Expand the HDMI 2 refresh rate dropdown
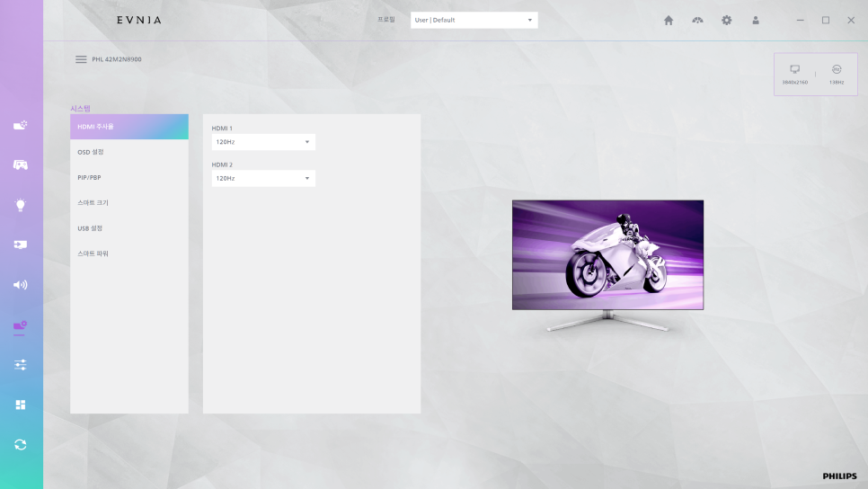Viewport: 868px width, 489px height. click(x=263, y=179)
